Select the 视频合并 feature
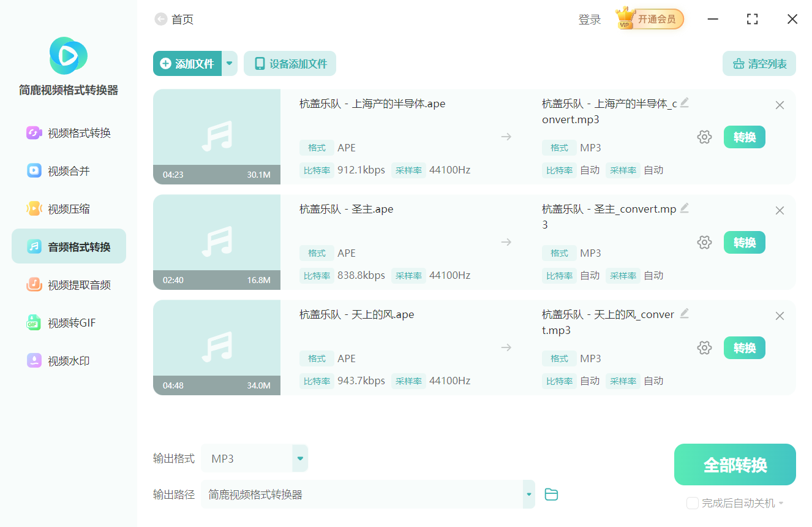812x527 pixels. [x=68, y=170]
